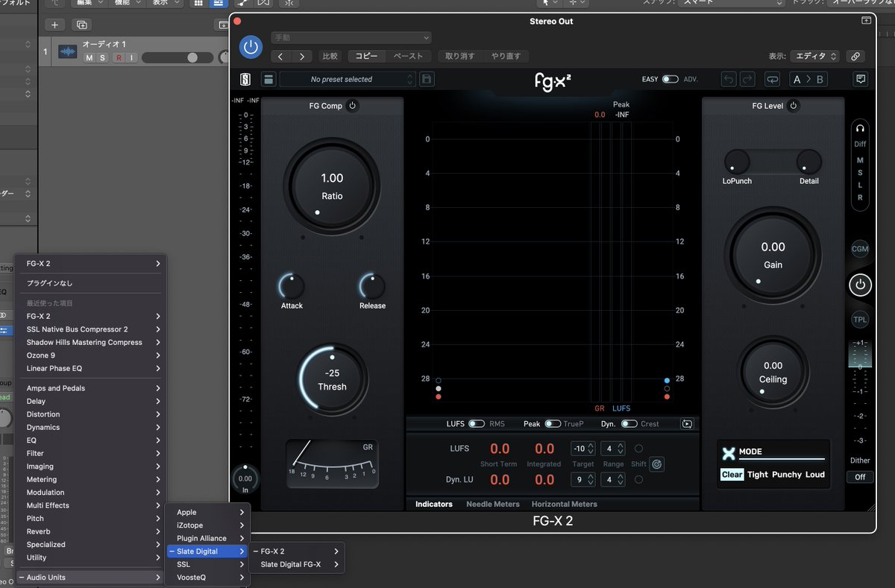Record-enable track オーディオ 1 with R button

pos(118,58)
